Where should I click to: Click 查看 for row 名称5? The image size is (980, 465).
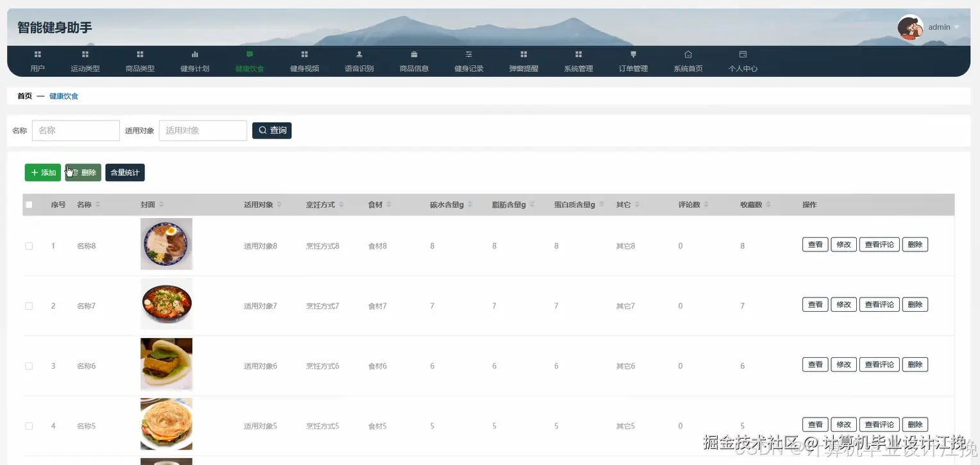815,425
